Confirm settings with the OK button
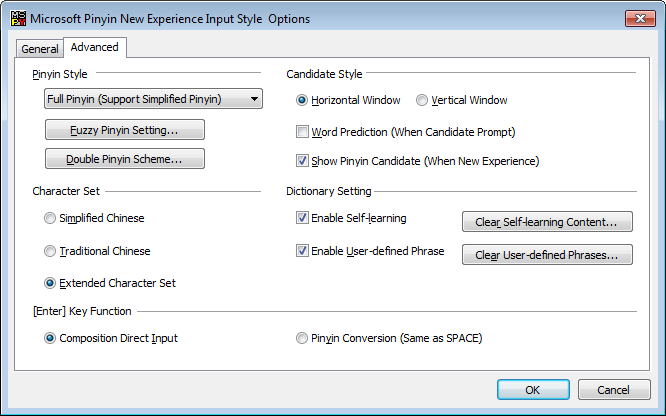Image resolution: width=666 pixels, height=416 pixels. coord(533,389)
